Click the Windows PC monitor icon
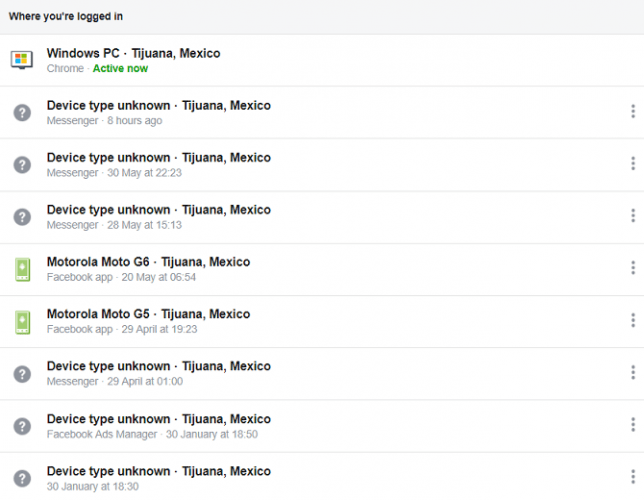This screenshot has height=500, width=644. click(22, 60)
